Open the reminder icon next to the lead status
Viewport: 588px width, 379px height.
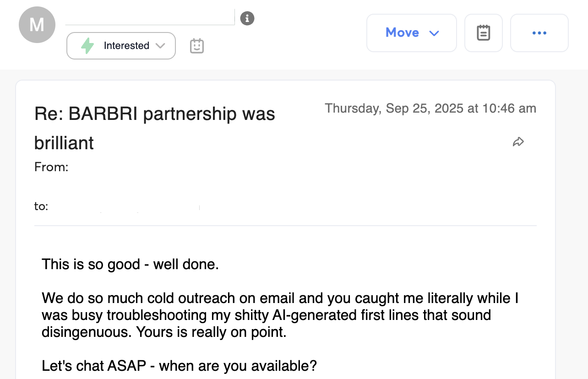197,46
